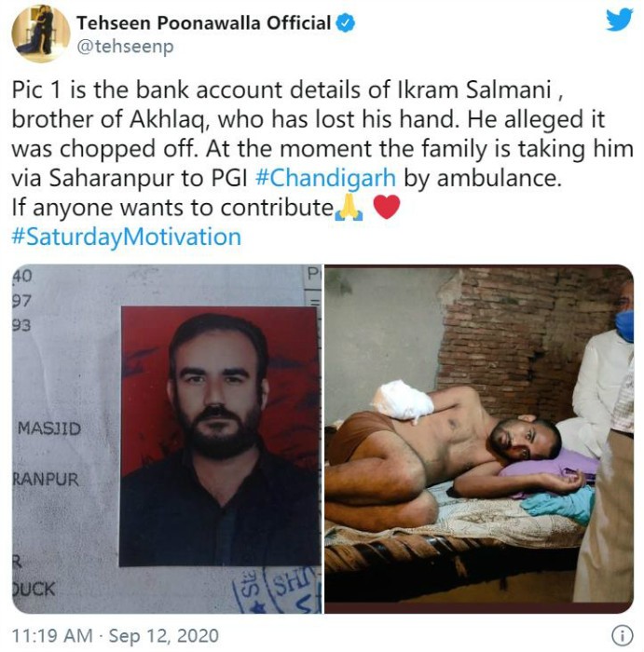Open the tweet info icon

623,636
